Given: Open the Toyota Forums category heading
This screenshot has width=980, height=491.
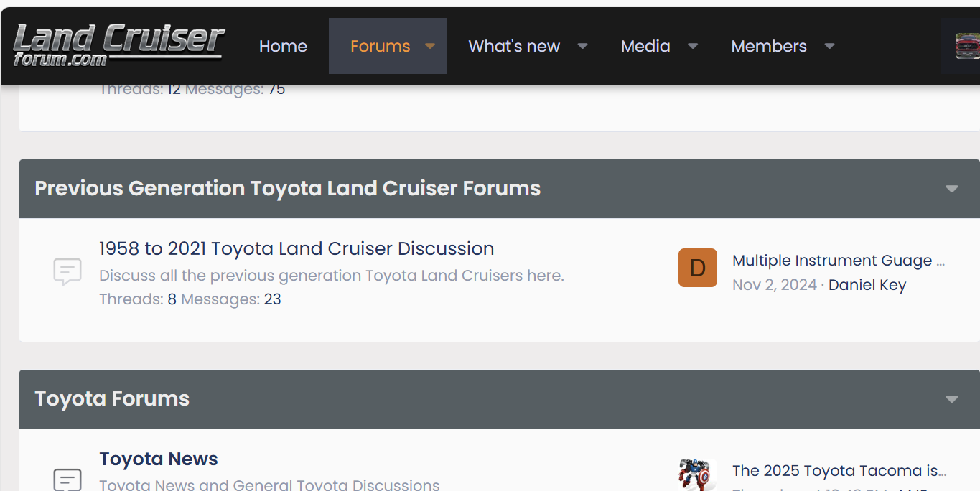Looking at the screenshot, I should (112, 398).
